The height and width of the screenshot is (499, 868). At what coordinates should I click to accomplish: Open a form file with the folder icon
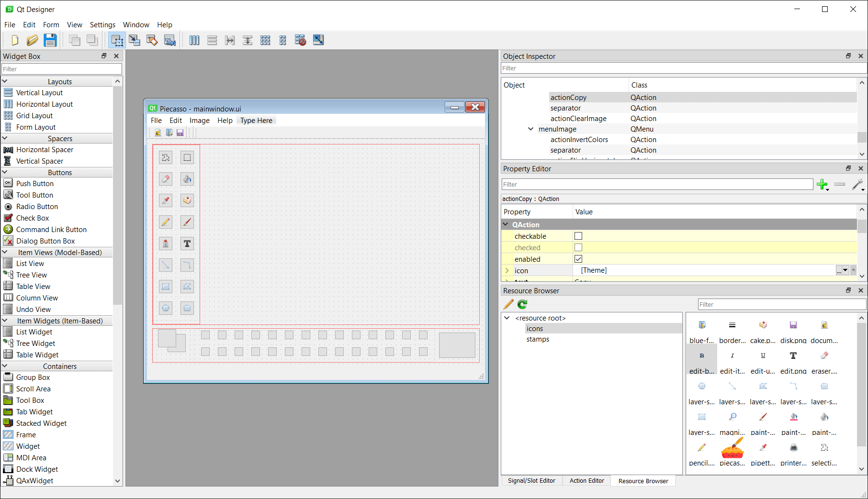coord(32,40)
